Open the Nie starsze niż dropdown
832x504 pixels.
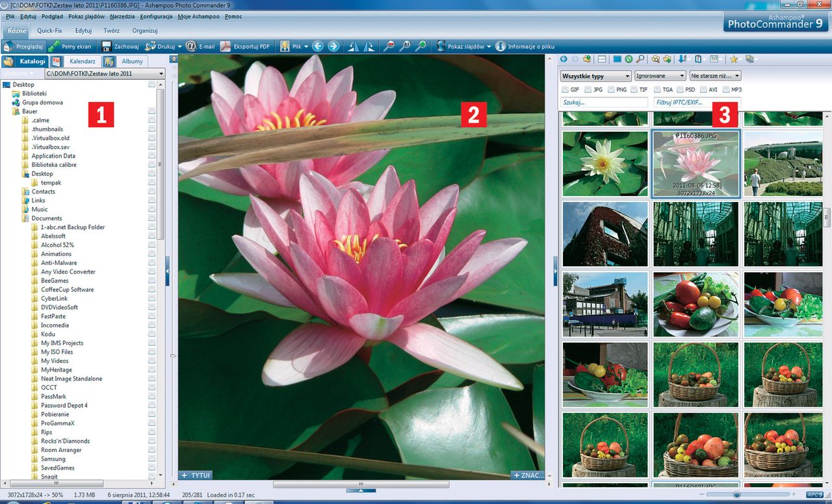[x=715, y=76]
